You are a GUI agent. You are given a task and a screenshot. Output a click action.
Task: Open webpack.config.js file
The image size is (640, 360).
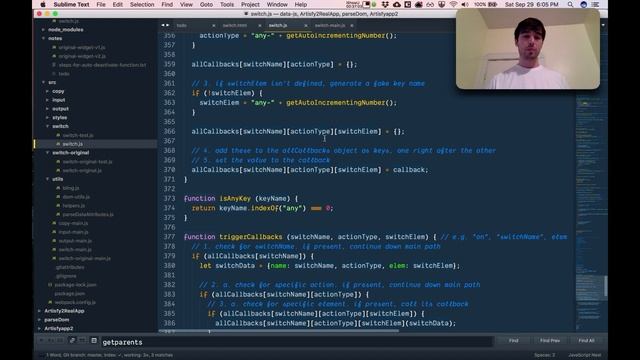pos(75,302)
